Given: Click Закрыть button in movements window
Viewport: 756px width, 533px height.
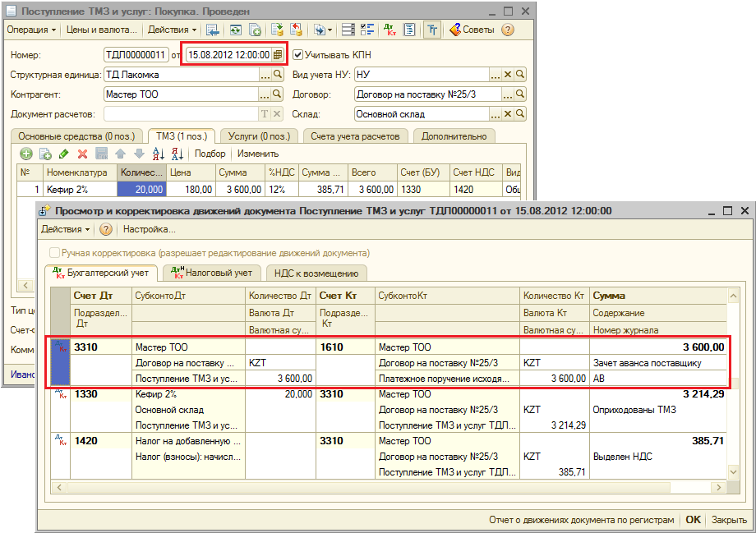Looking at the screenshot, I should coord(729,520).
